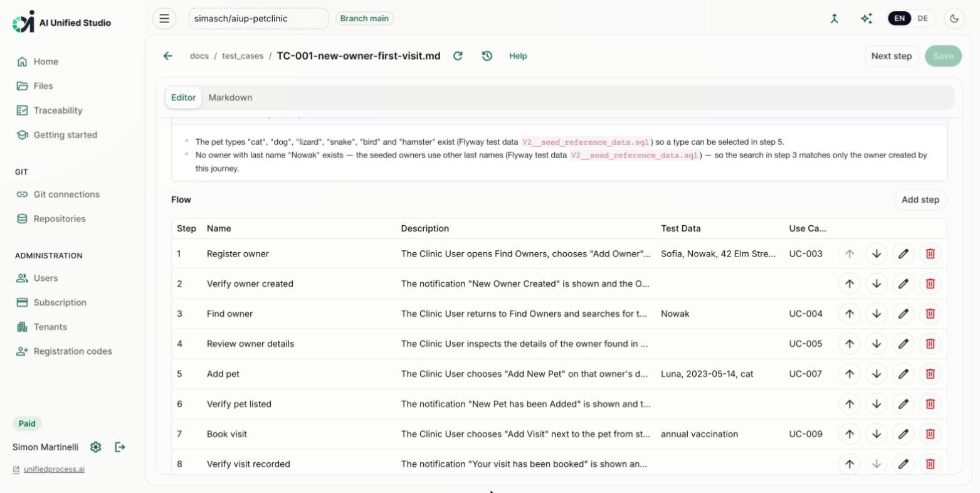
Task: Click the merge/branch icon in header
Action: (834, 19)
